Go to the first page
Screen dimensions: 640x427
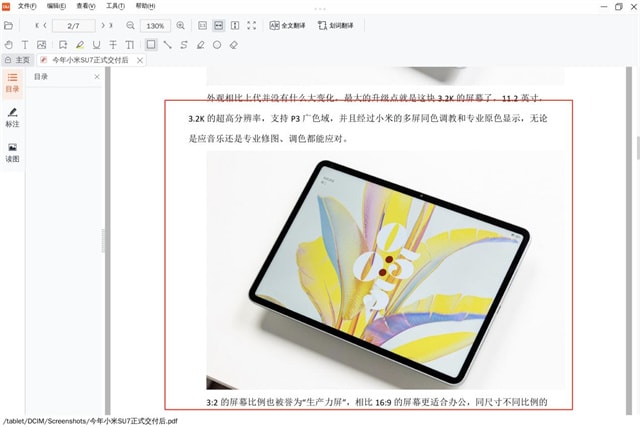(x=37, y=25)
